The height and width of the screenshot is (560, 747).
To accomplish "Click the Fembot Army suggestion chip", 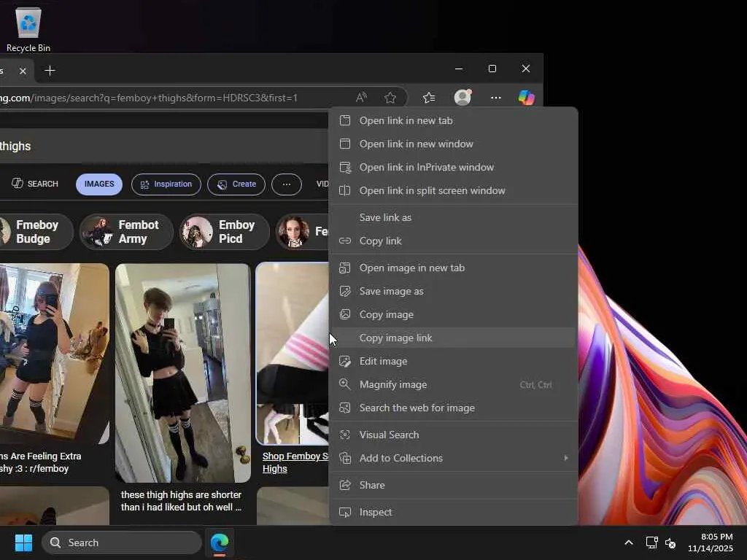I will [126, 232].
